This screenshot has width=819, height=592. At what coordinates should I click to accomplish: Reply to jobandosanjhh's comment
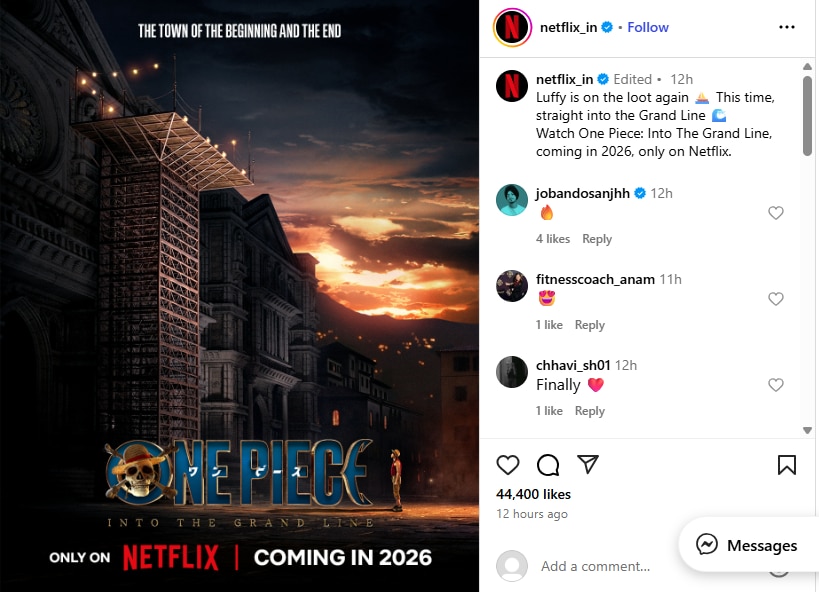[597, 239]
